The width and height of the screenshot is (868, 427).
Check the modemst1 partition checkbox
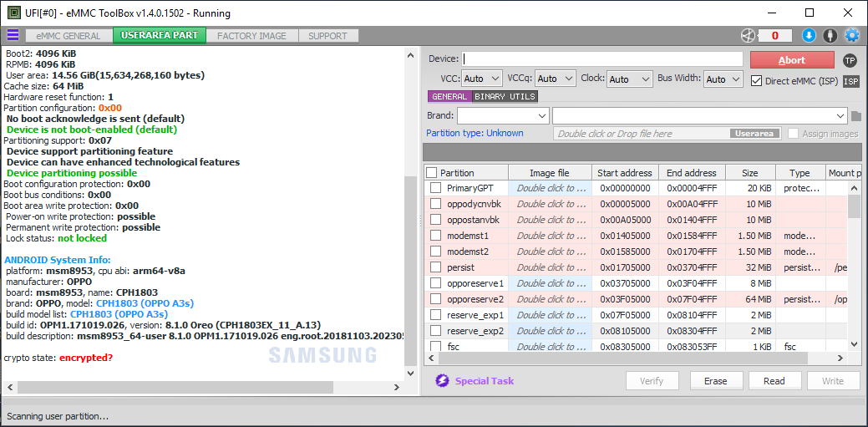point(436,236)
